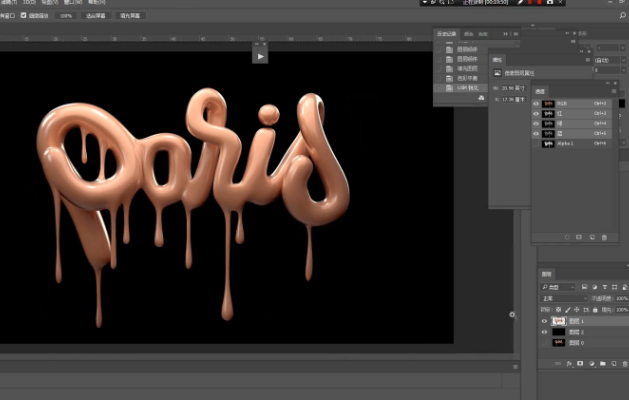This screenshot has width=629, height=400.
Task: Edit the width W field in Properties
Action: pos(513,88)
